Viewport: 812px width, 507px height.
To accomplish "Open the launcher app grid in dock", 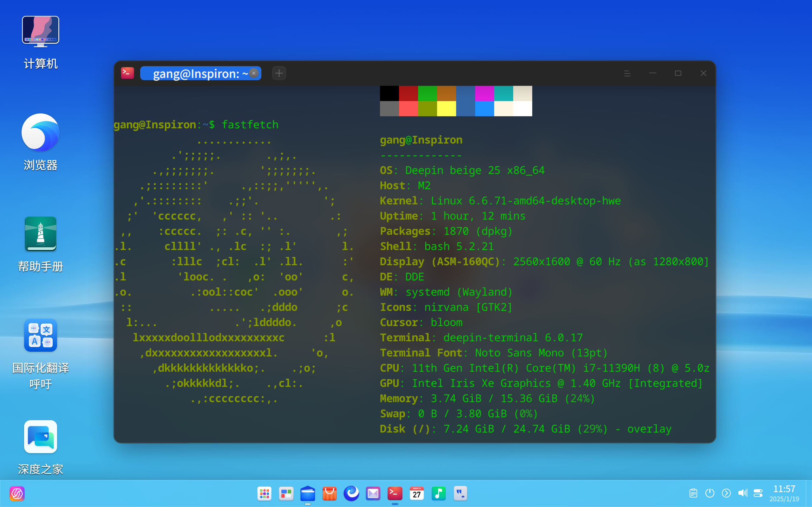I will tap(265, 493).
